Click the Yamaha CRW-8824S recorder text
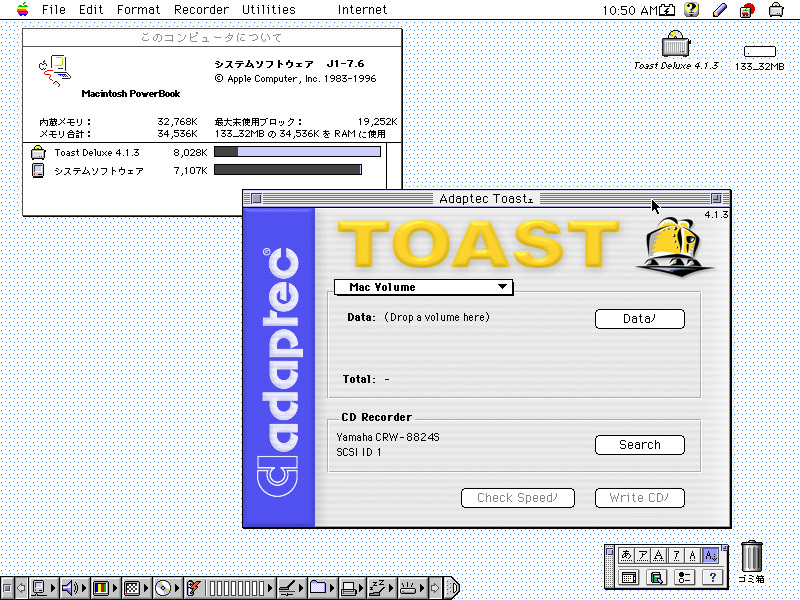This screenshot has height=600, width=800. [x=388, y=437]
